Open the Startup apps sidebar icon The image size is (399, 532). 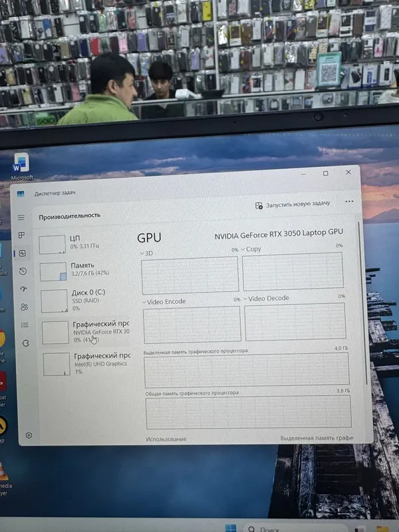(24, 289)
